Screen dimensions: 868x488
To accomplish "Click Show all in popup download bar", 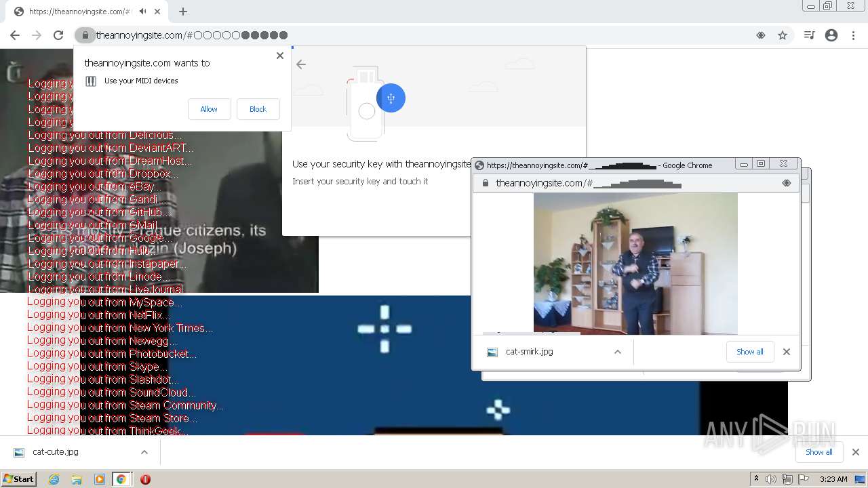I will click(x=749, y=352).
